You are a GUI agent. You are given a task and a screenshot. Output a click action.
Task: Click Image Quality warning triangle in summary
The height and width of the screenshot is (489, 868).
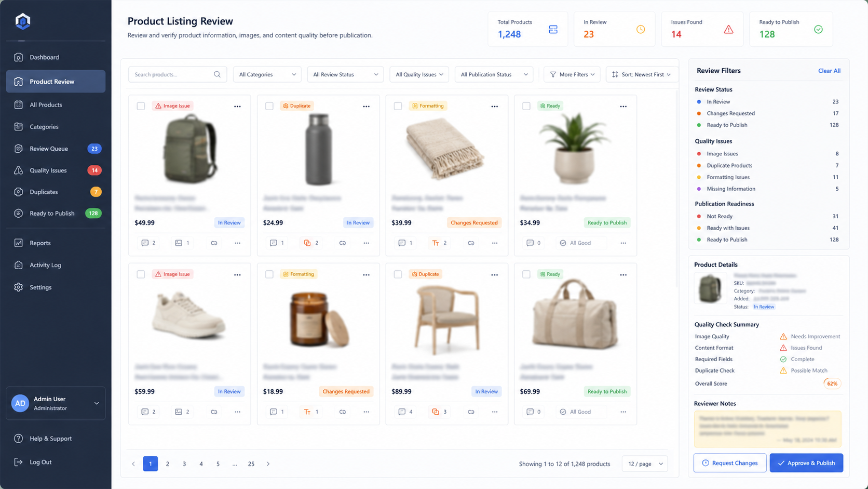[783, 336]
